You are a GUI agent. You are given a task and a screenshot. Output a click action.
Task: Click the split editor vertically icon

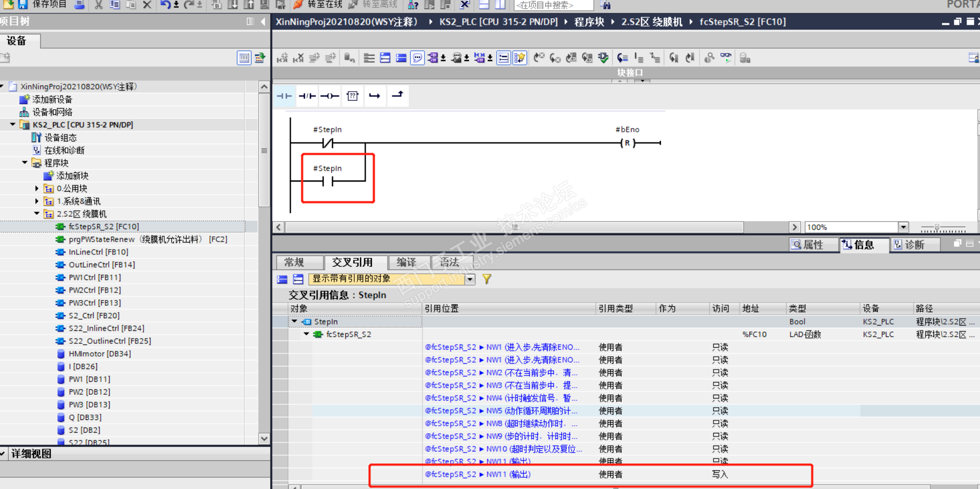[500, 5]
